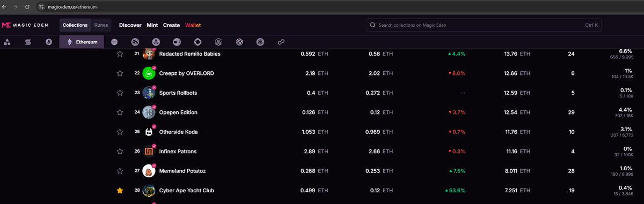Switch to the diamond-shaped chain icon
This screenshot has height=204, width=644.
point(197,42)
